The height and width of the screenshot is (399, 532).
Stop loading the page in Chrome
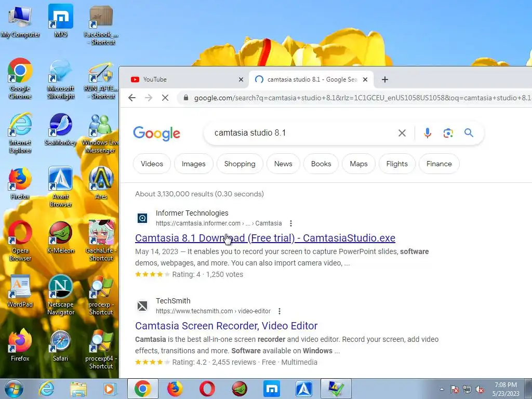pos(165,98)
